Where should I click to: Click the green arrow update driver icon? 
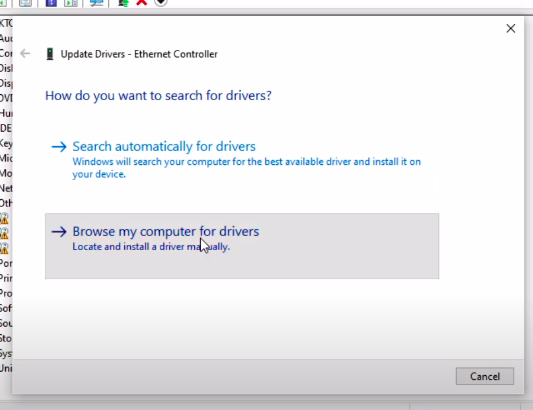click(123, 3)
